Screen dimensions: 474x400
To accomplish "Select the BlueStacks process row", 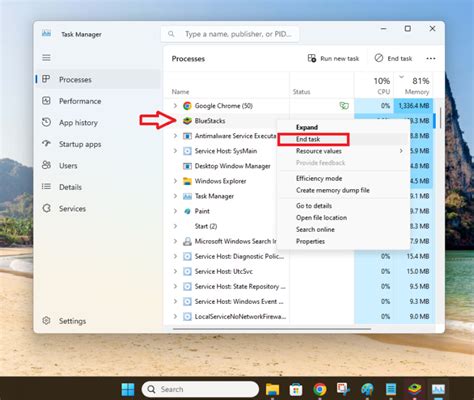I will point(221,121).
